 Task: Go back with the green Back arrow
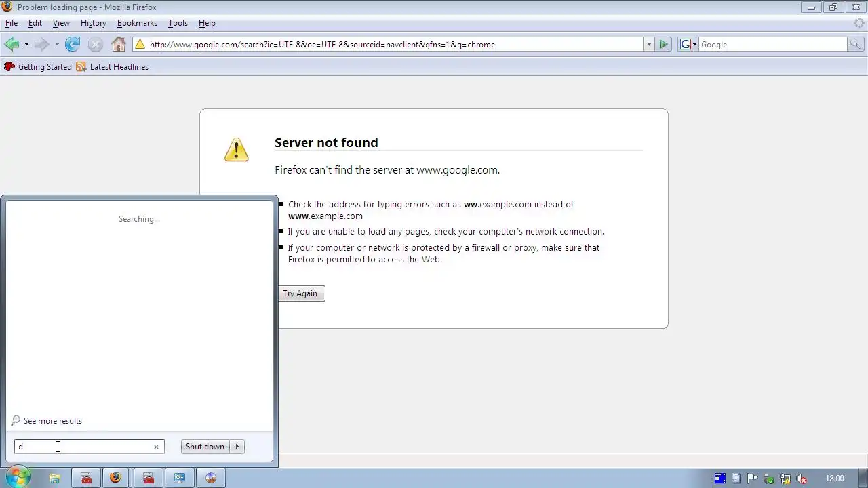click(12, 45)
